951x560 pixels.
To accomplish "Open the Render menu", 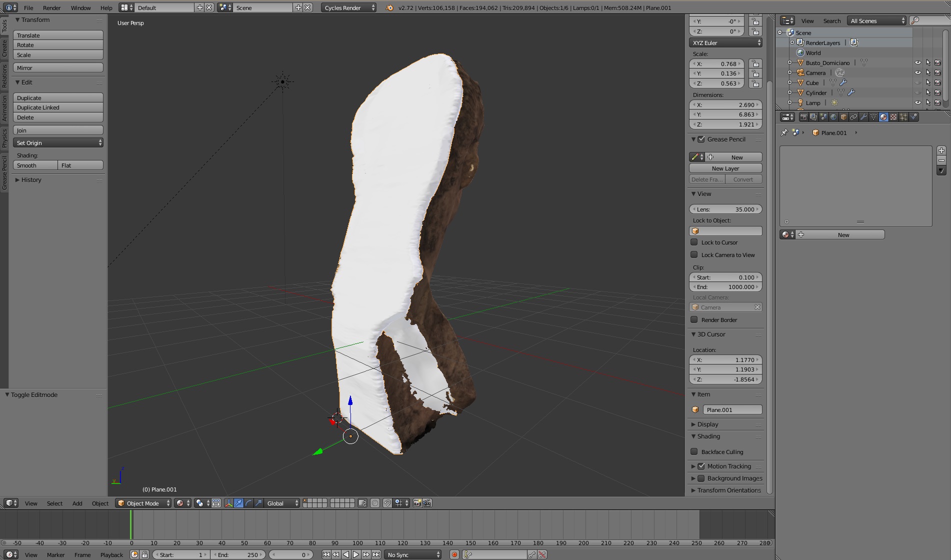I will click(x=51, y=7).
